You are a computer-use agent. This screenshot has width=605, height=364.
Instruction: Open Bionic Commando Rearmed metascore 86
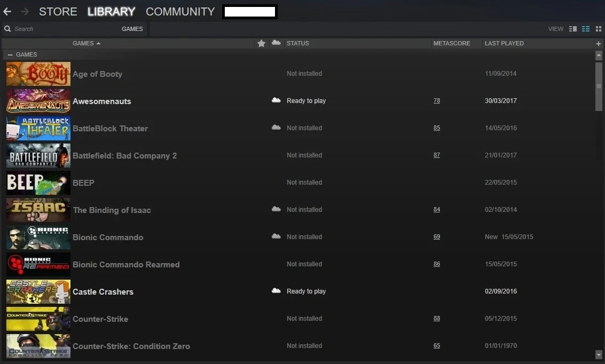(437, 264)
